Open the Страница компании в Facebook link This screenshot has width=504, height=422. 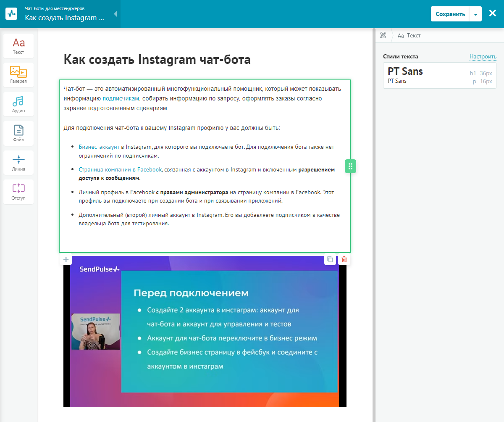(120, 169)
